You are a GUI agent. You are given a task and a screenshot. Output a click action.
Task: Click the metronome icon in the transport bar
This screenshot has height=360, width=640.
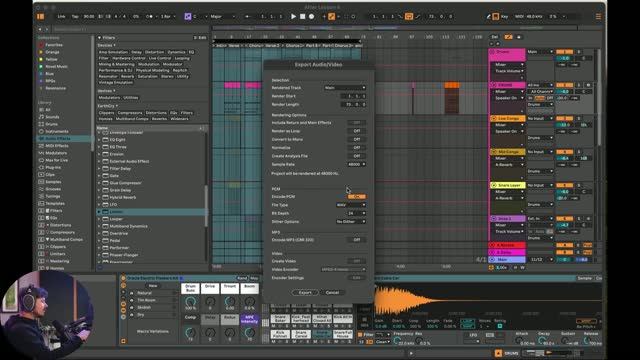click(149, 16)
